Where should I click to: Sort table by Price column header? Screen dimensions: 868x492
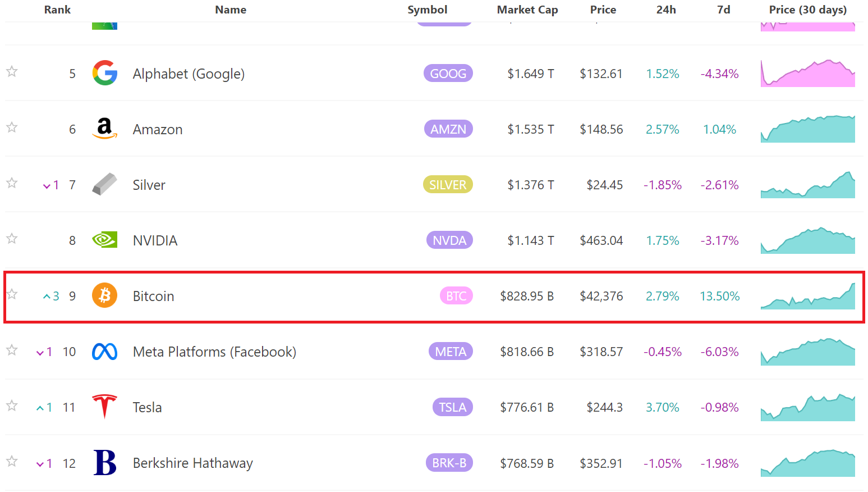pyautogui.click(x=603, y=10)
